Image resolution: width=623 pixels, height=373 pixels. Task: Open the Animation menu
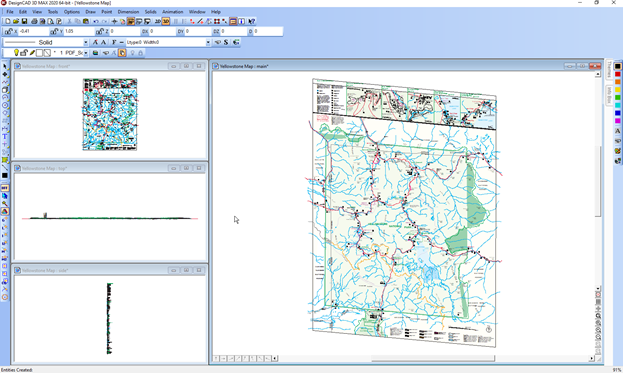click(x=172, y=12)
